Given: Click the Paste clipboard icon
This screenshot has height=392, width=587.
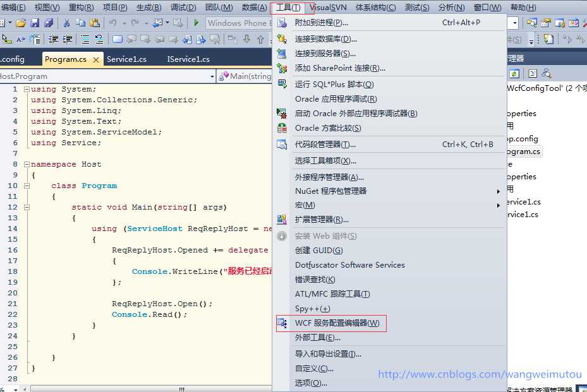Looking at the screenshot, I should coord(95,23).
